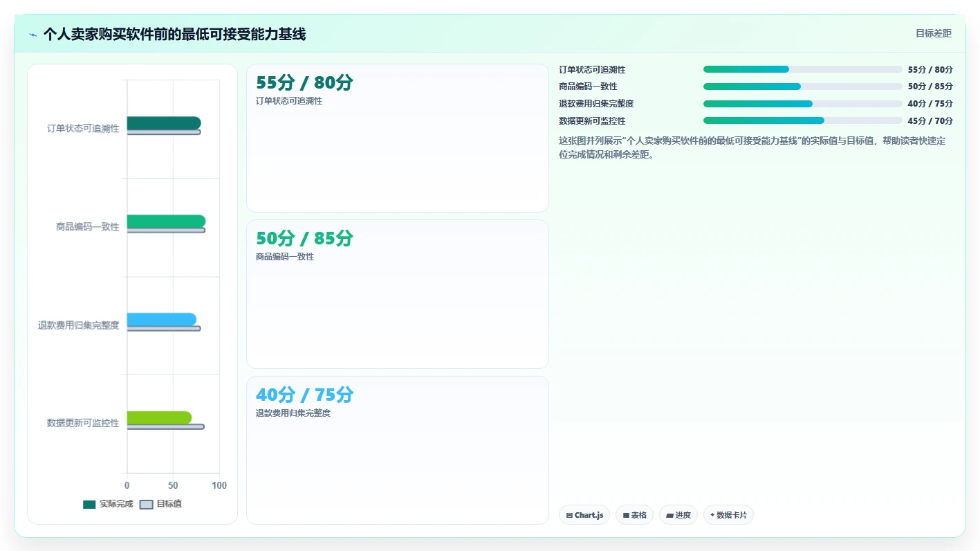Click the 50 tick on the chart axis

[173, 485]
